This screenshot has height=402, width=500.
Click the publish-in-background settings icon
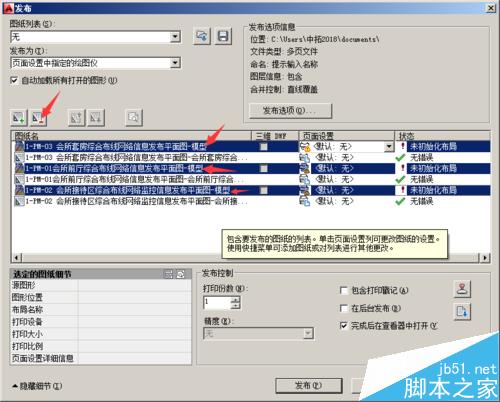462,311
